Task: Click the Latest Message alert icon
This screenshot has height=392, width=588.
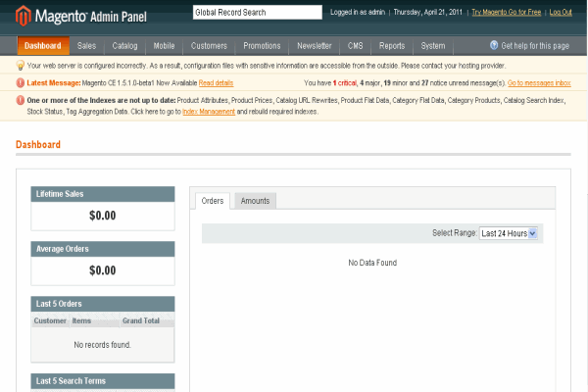Action: point(21,83)
